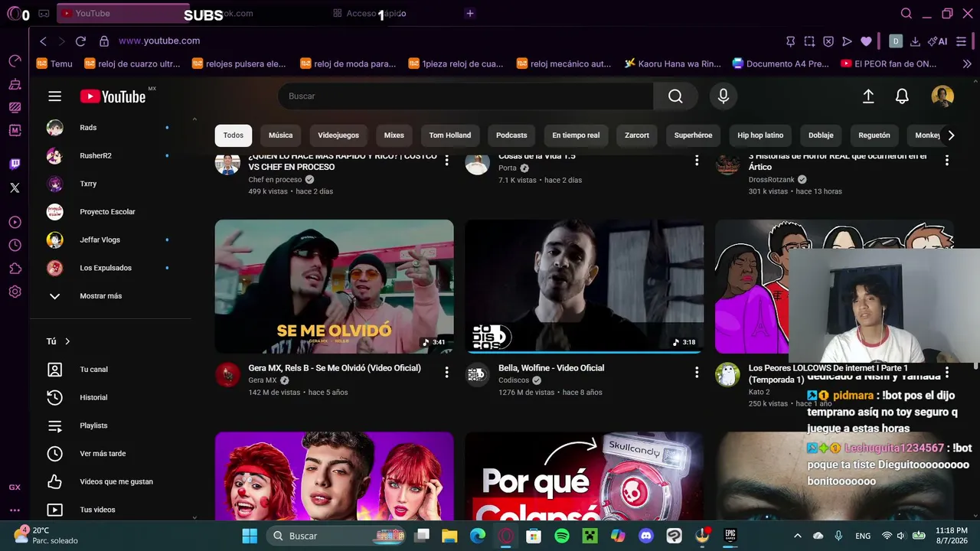Go back to the previous page
This screenshot has width=980, height=551.
(43, 41)
